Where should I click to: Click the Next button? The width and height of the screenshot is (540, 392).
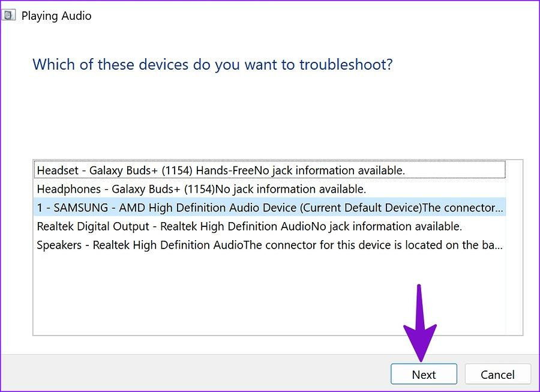[x=424, y=374]
